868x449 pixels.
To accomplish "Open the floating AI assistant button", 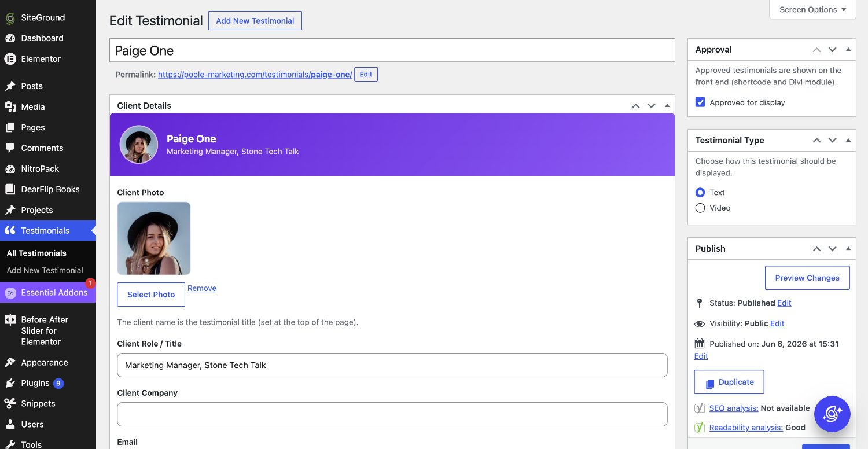I will [832, 414].
